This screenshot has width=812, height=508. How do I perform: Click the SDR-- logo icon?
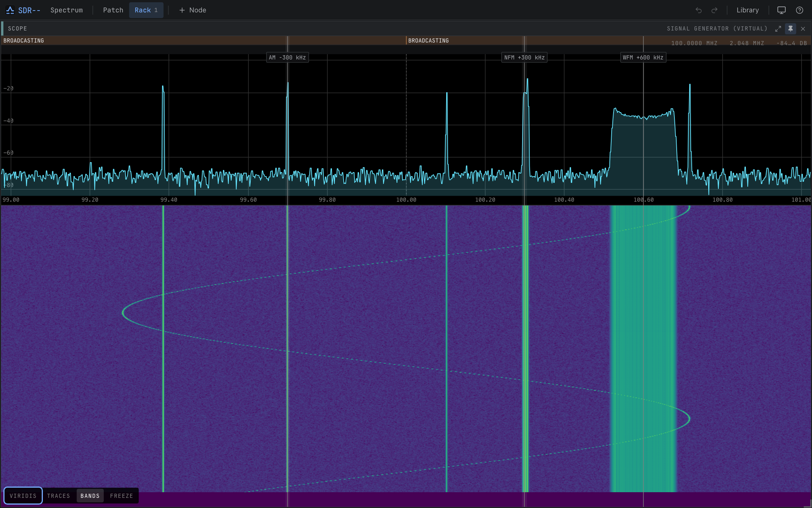(10, 10)
